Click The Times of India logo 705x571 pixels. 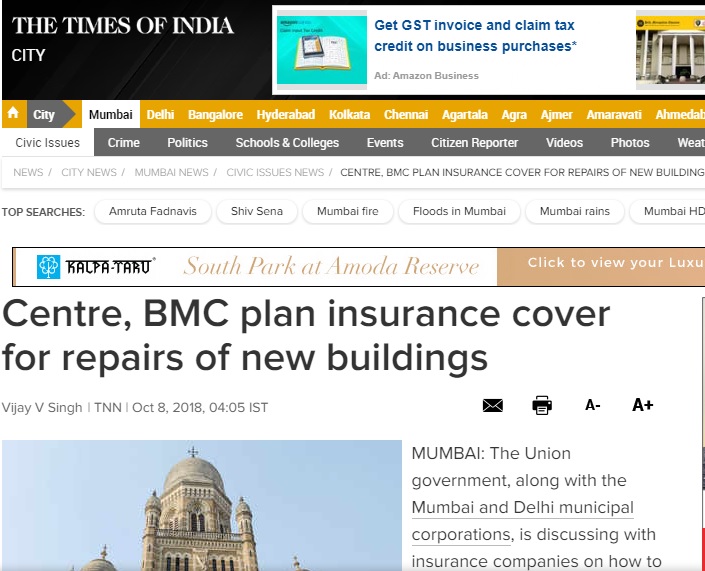tap(122, 26)
